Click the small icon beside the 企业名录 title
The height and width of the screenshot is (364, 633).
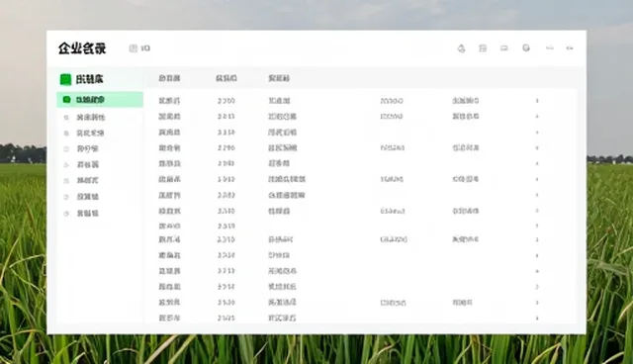pyautogui.click(x=134, y=48)
